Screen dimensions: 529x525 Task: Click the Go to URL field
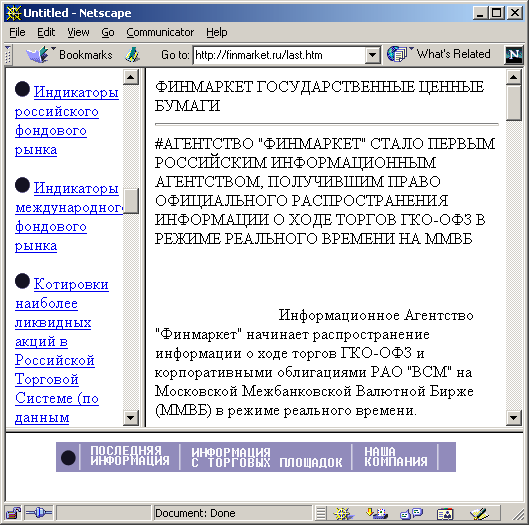coord(279,55)
